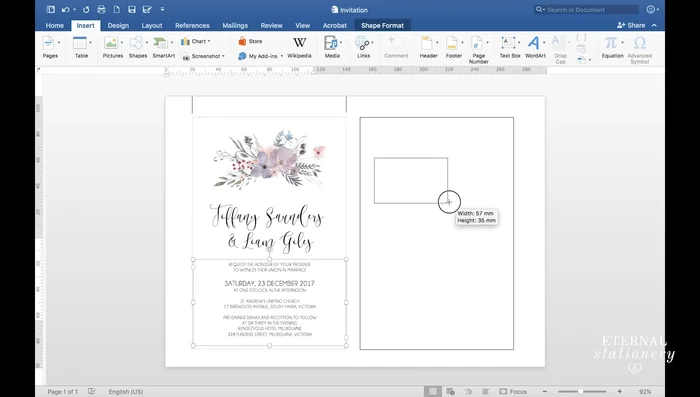The image size is (700, 397).
Task: Switch to the Home tab
Action: pyautogui.click(x=54, y=25)
